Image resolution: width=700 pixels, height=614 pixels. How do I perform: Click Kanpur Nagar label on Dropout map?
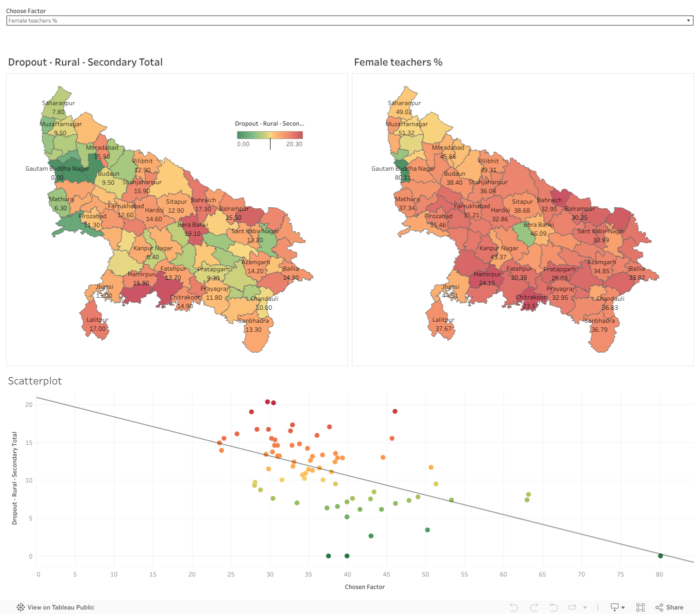pyautogui.click(x=152, y=248)
